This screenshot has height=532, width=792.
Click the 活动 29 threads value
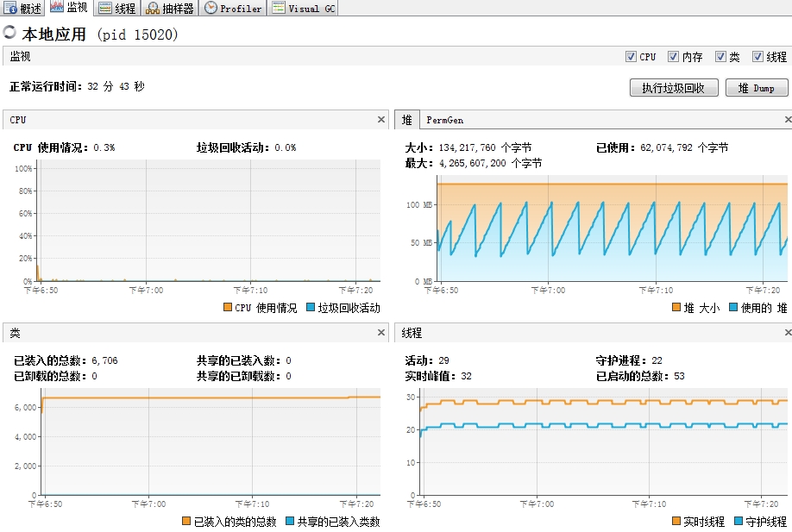point(444,360)
